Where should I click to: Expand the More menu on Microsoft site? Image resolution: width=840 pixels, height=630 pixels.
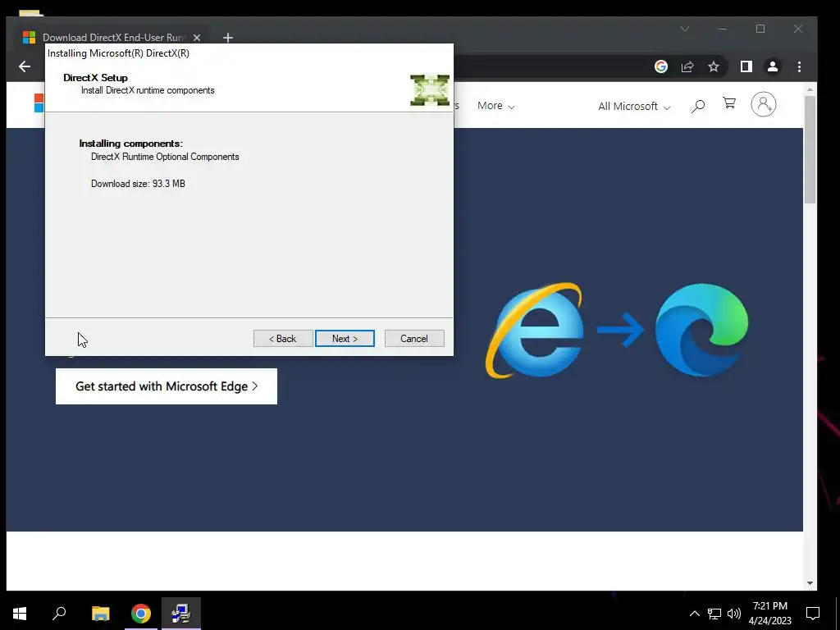coord(496,106)
